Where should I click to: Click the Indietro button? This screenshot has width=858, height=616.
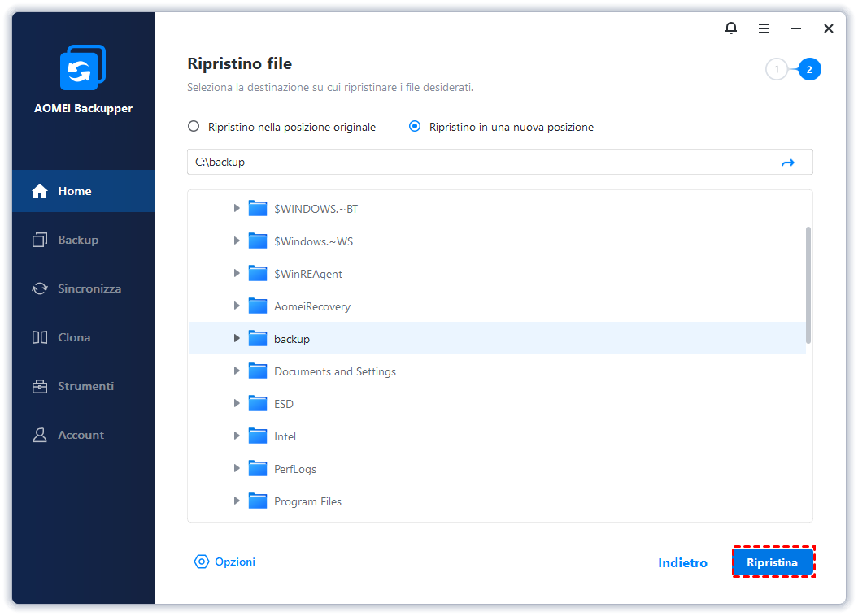(x=682, y=563)
